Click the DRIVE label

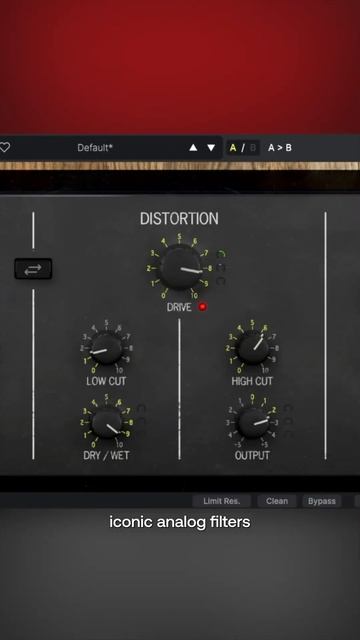coord(179,307)
